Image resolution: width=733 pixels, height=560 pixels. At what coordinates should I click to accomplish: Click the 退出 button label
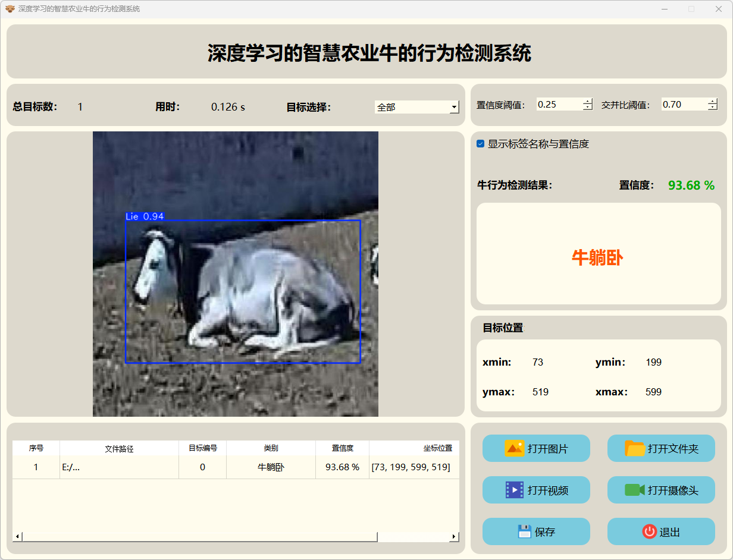pyautogui.click(x=670, y=532)
